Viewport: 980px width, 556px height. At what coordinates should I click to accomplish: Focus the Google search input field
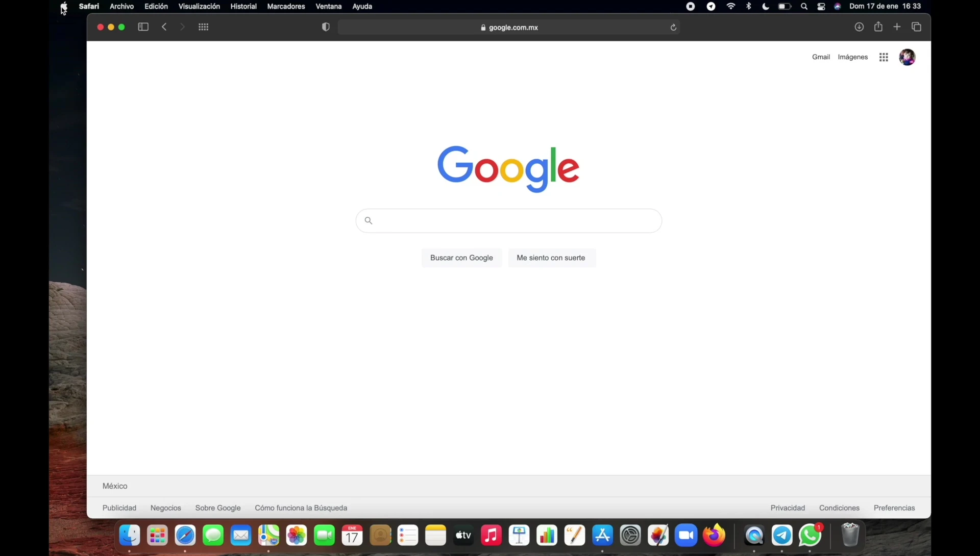click(x=509, y=221)
